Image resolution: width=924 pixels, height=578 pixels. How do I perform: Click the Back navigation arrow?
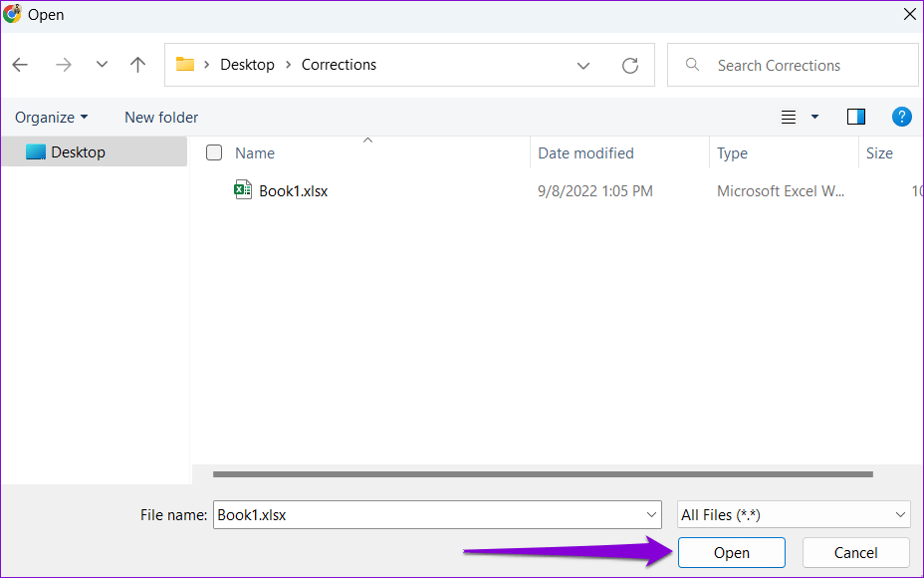tap(20, 65)
